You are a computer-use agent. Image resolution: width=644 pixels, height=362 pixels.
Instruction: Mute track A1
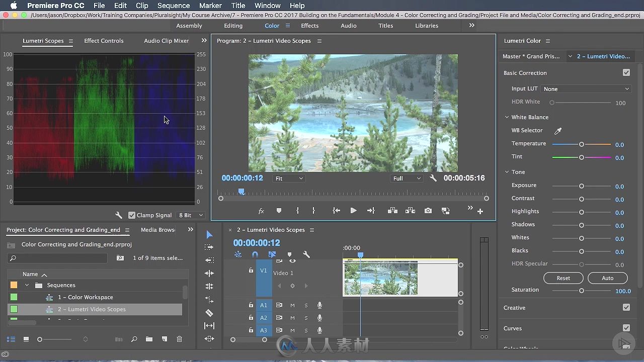pos(292,305)
